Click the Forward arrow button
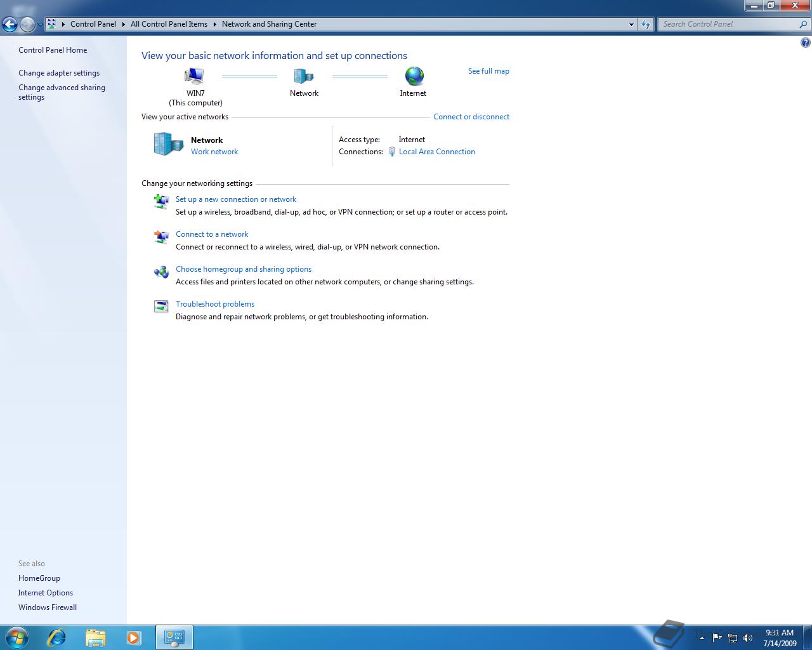 click(x=27, y=25)
